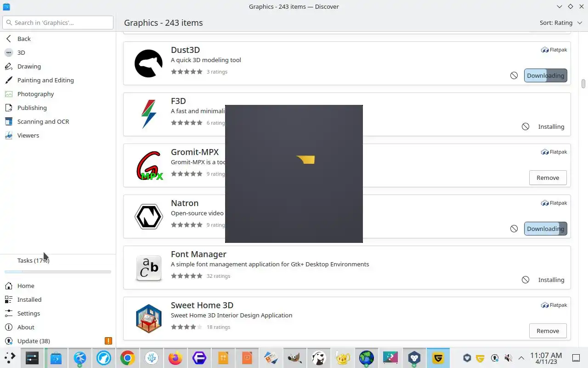Open GIMP from the taskbar
The height and width of the screenshot is (368, 588).
pos(294,358)
